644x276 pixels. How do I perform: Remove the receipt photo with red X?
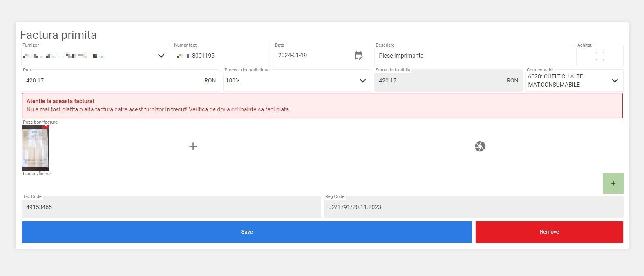pyautogui.click(x=46, y=127)
